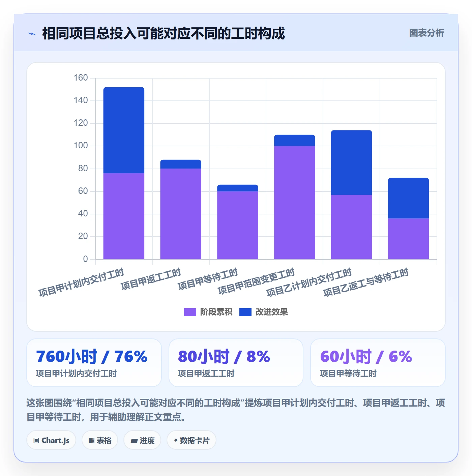Viewport: 472px width, 476px height.
Task: Select the purple segment of the 项目乙计划内交付工时 bar
Action: click(352, 227)
